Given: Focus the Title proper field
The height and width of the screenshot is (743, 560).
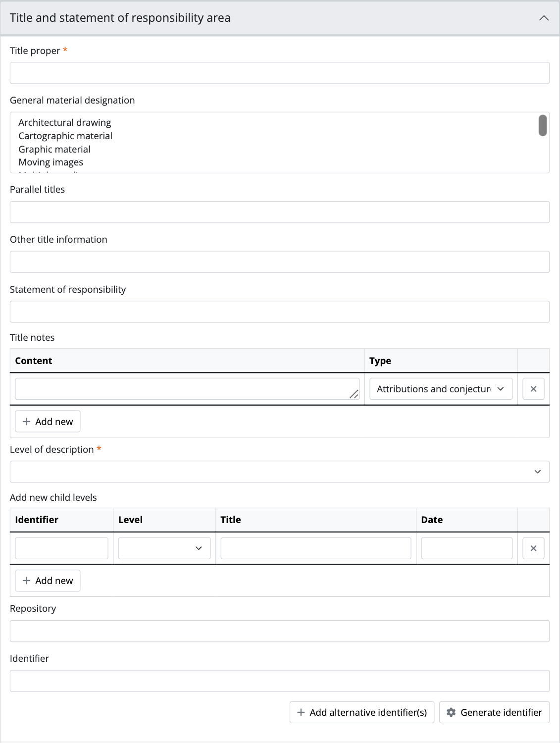Looking at the screenshot, I should (x=280, y=73).
